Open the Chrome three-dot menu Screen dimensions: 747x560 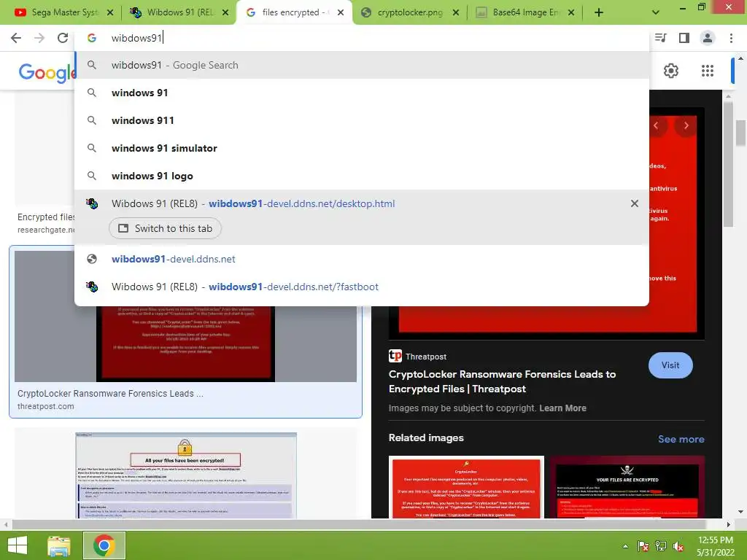[731, 38]
